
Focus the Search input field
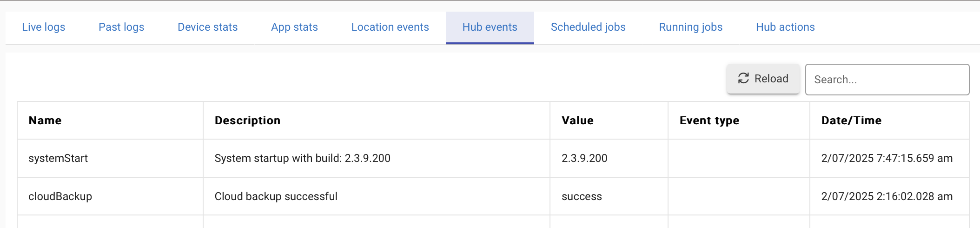tap(887, 80)
